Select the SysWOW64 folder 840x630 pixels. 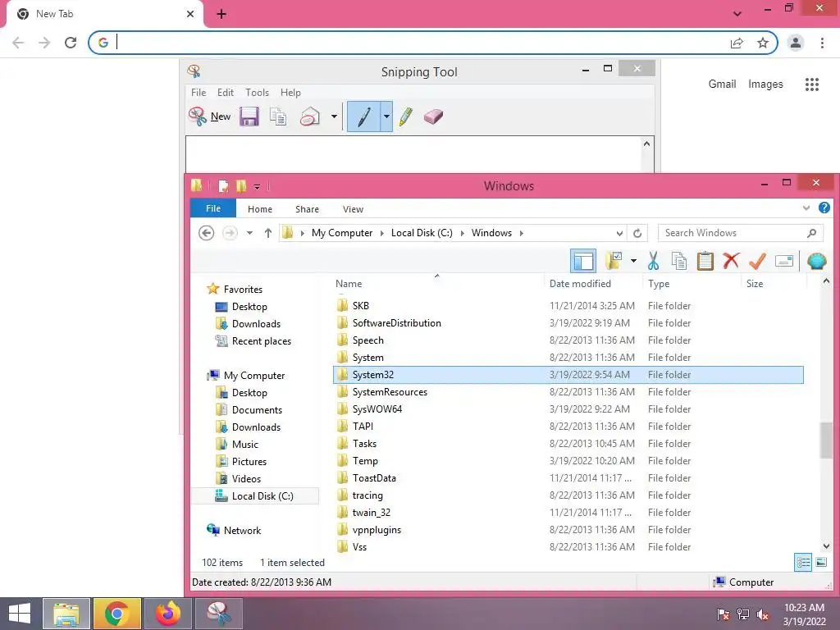coord(568,409)
